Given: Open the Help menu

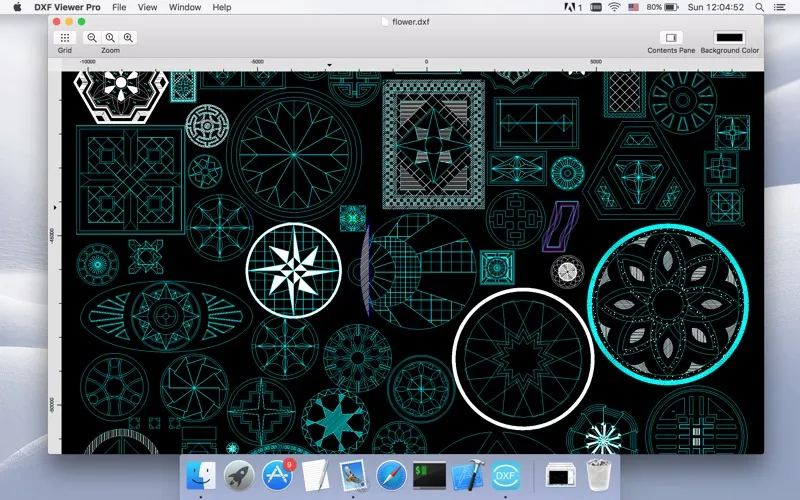Looking at the screenshot, I should point(222,7).
